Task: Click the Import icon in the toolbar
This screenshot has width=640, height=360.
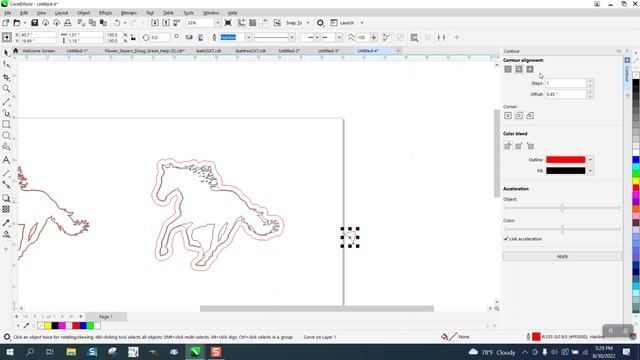Action: (155, 23)
